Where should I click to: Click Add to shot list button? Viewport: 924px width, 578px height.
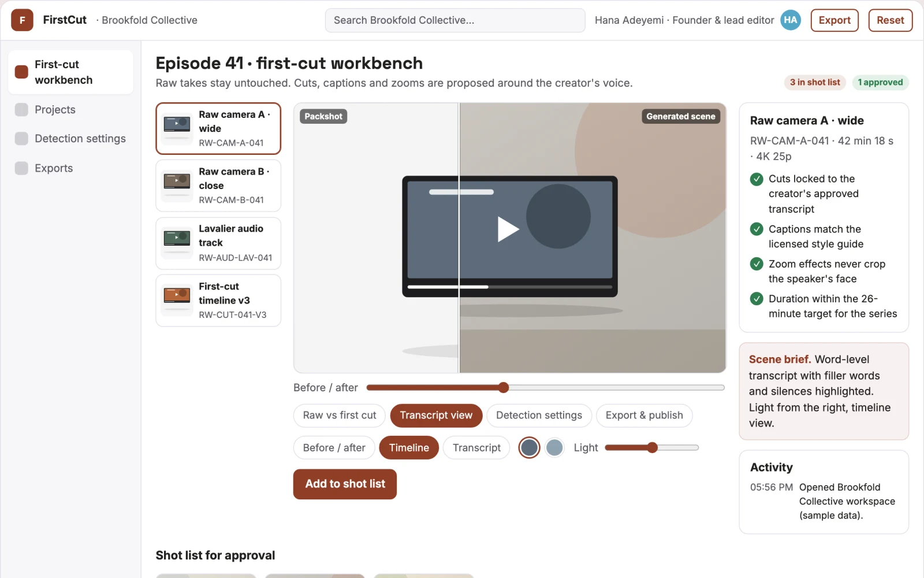(x=345, y=484)
